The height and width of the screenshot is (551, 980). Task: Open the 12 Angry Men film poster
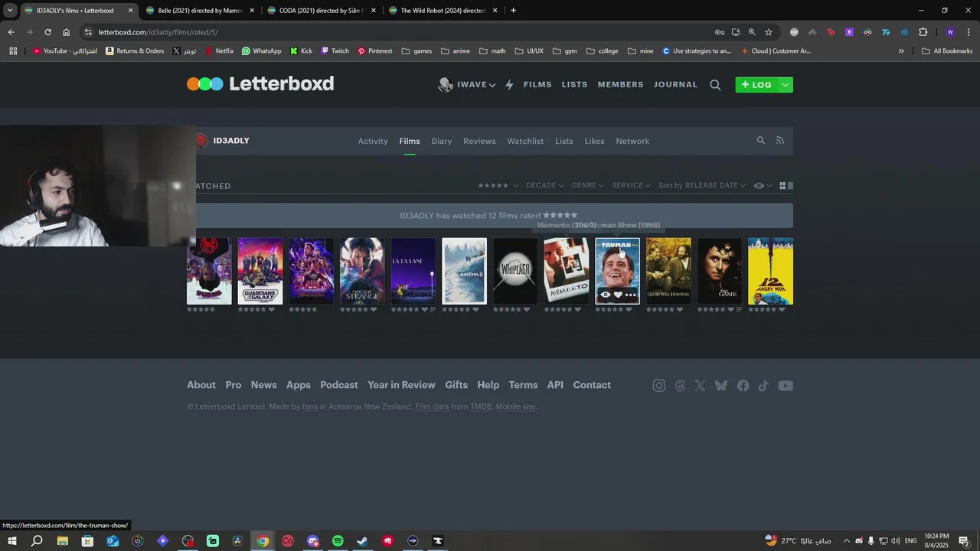pos(770,271)
